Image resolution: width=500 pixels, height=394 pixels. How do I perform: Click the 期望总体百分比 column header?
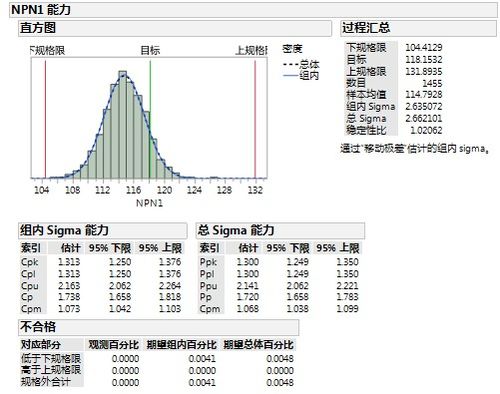pyautogui.click(x=258, y=345)
